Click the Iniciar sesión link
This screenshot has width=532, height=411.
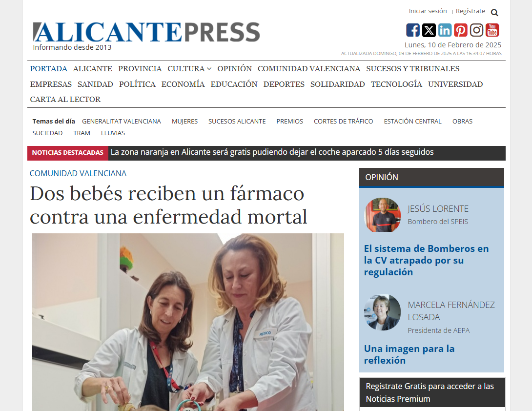pos(428,11)
